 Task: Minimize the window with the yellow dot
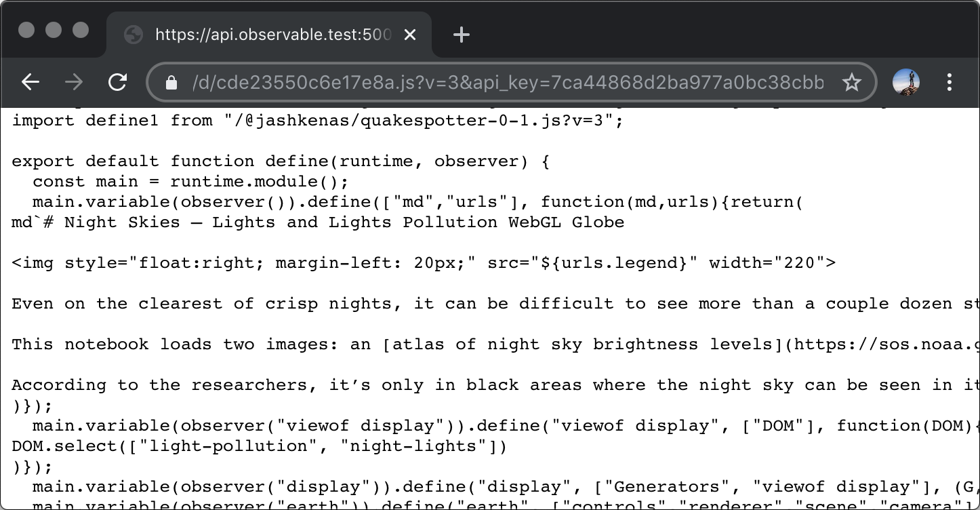tap(54, 29)
